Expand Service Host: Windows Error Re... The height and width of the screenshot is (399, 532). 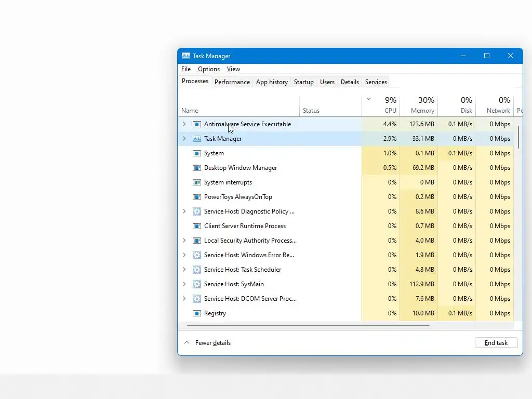pyautogui.click(x=184, y=255)
